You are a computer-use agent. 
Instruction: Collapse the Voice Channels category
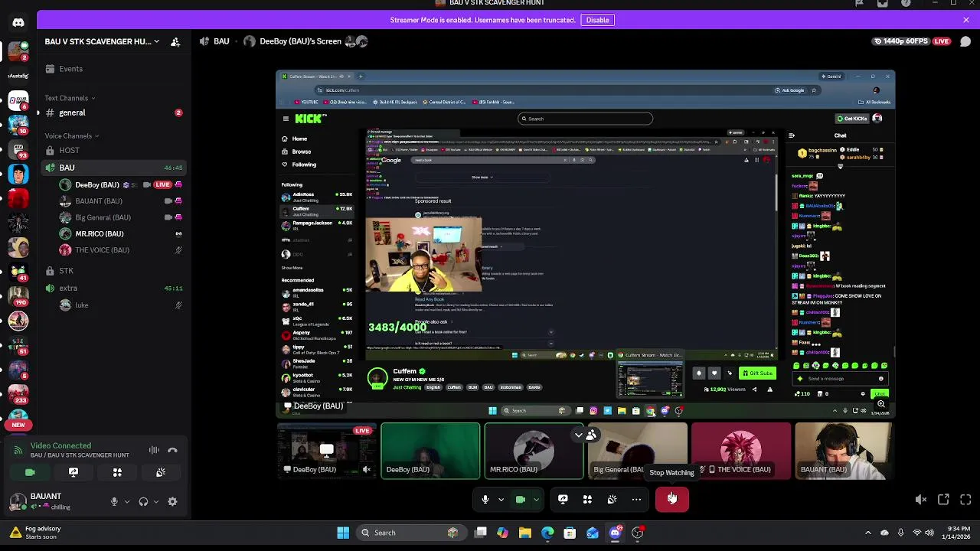coord(71,136)
